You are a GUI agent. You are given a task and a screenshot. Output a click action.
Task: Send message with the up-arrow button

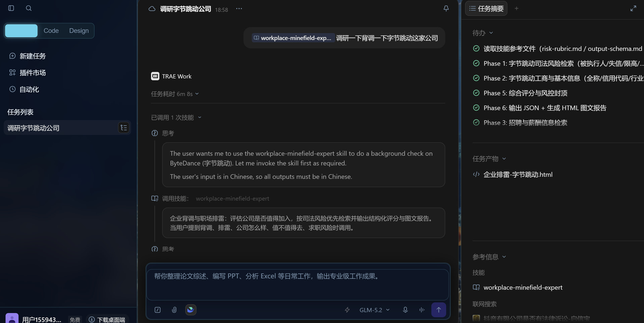(x=439, y=310)
